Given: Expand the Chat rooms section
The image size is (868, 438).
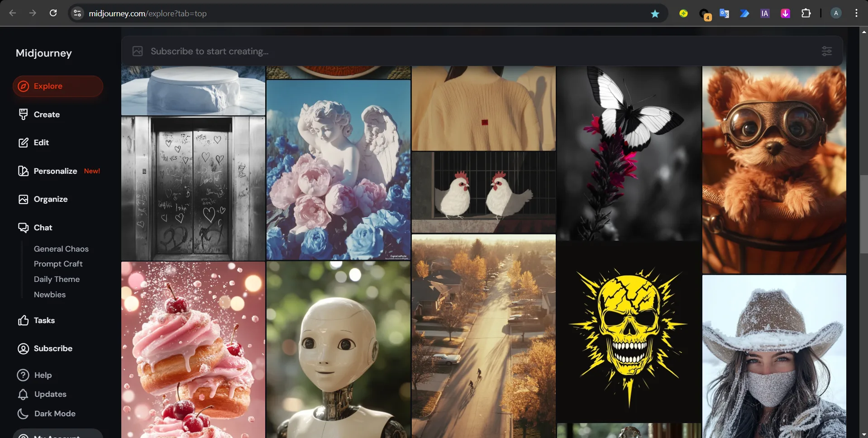Looking at the screenshot, I should tap(43, 228).
